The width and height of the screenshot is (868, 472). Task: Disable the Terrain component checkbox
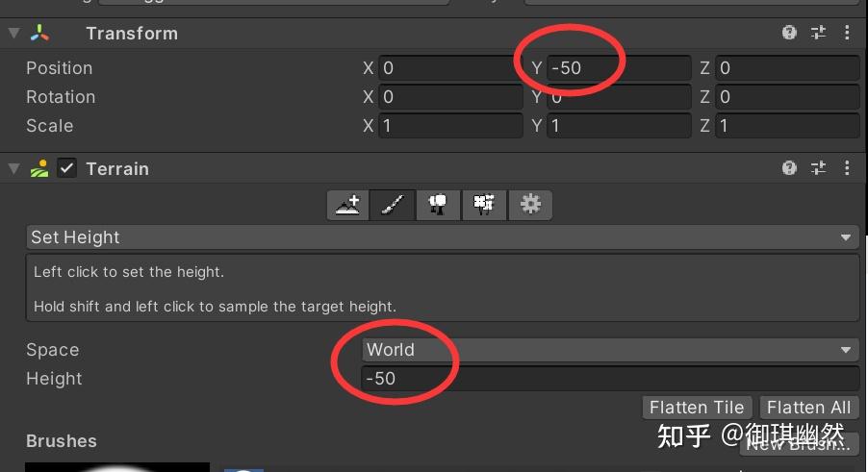(67, 168)
